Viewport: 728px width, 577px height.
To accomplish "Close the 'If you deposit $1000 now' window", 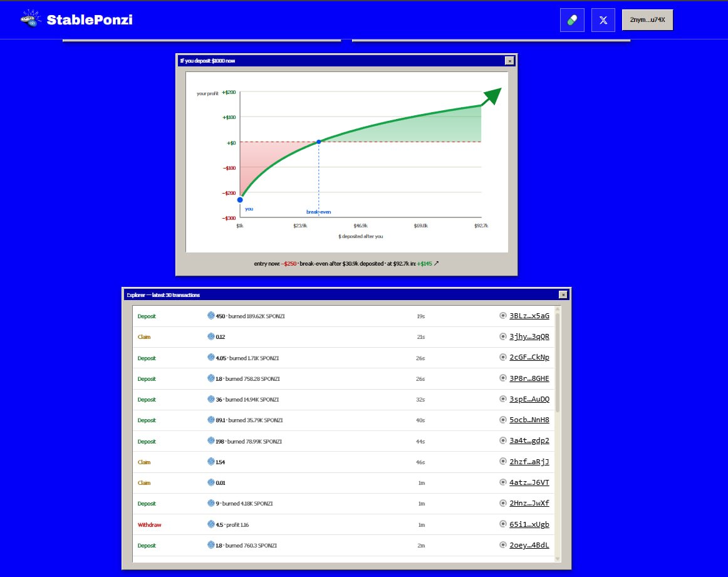I will click(509, 61).
